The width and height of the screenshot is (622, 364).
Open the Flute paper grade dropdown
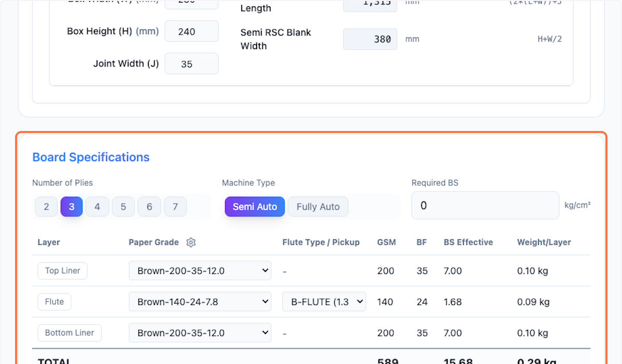click(x=200, y=301)
